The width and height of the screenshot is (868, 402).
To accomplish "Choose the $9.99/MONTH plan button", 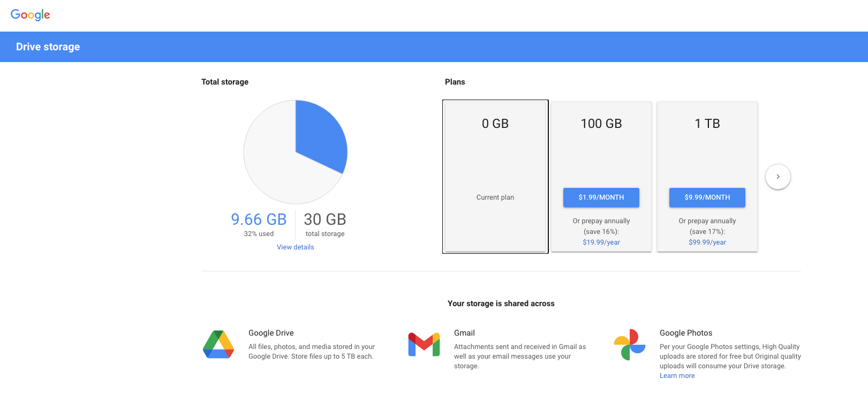I will pyautogui.click(x=707, y=198).
